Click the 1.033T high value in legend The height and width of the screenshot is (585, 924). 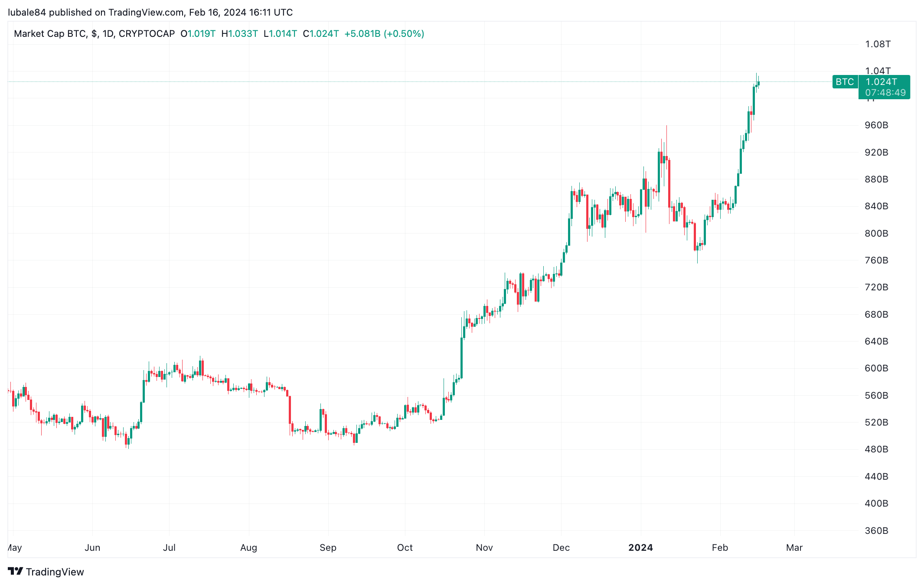(243, 34)
